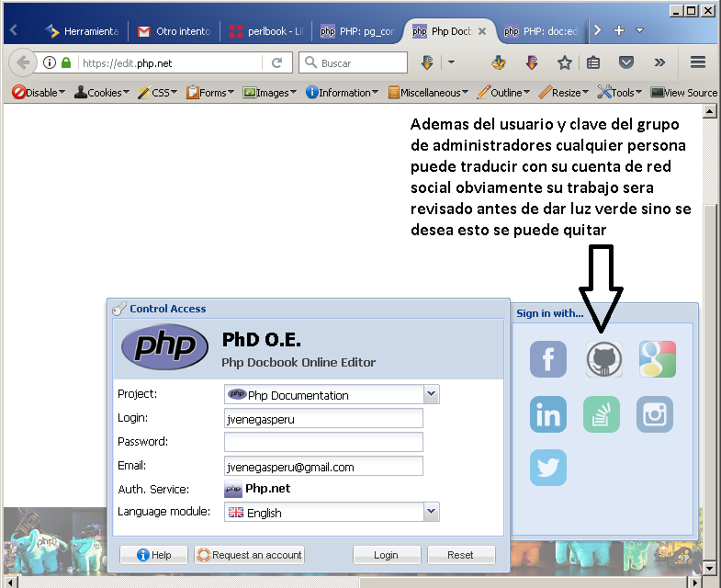Open the Forms menu in developer toolbar
The width and height of the screenshot is (721, 588).
pos(211,93)
